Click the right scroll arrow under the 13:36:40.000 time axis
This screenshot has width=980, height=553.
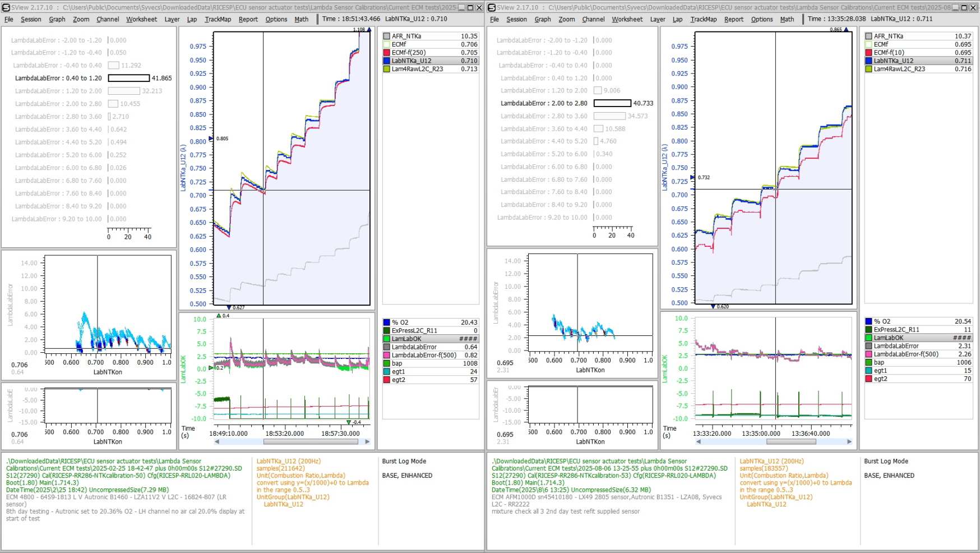tap(849, 442)
